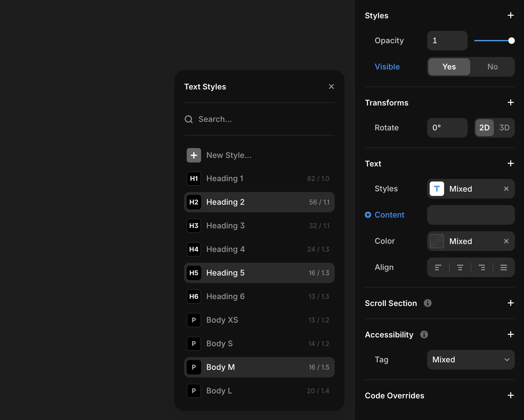Close the Text Styles popup

pyautogui.click(x=331, y=86)
